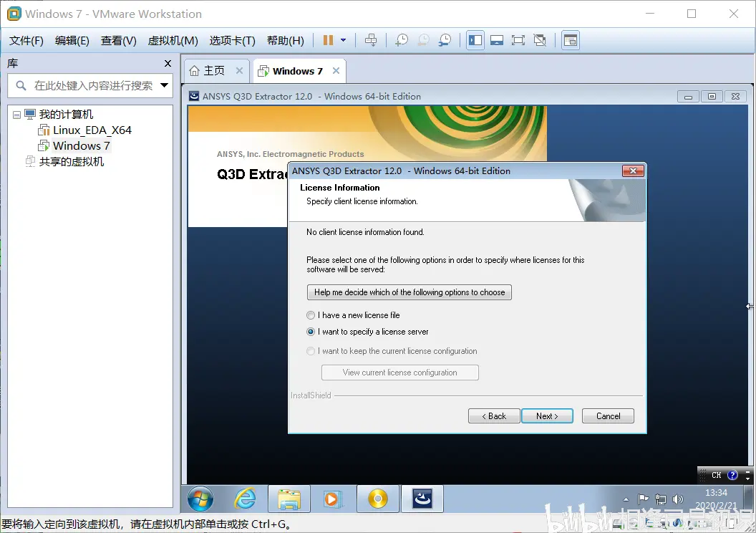Toggle the thumbnail bar view icon

pyautogui.click(x=497, y=40)
